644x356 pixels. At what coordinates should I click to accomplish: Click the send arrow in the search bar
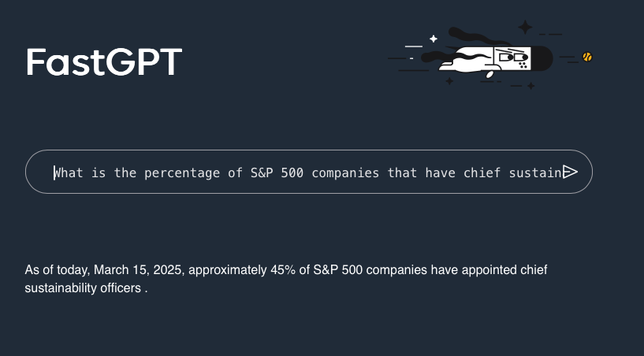570,172
